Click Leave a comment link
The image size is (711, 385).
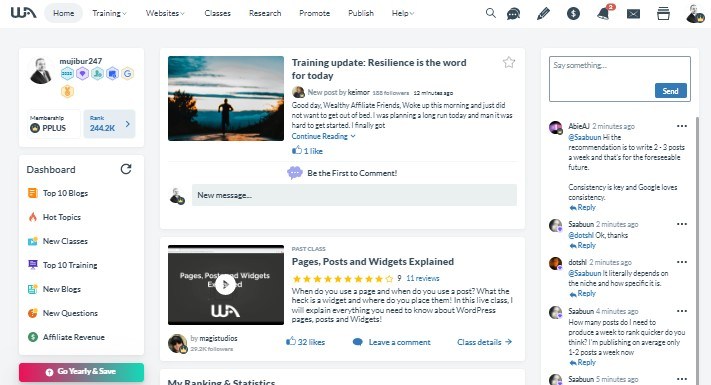(x=392, y=342)
